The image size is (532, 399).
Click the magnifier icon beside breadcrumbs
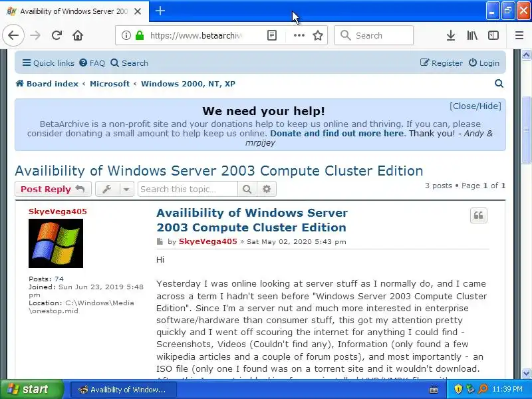tap(499, 84)
